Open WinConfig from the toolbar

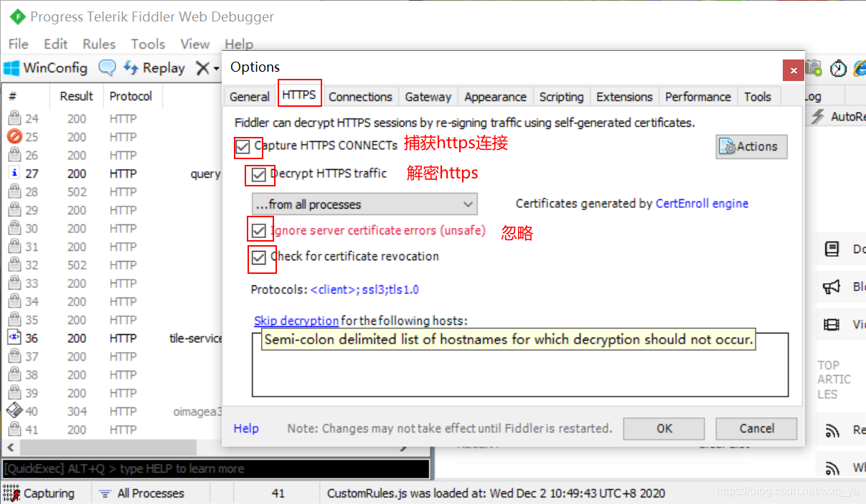coord(46,68)
